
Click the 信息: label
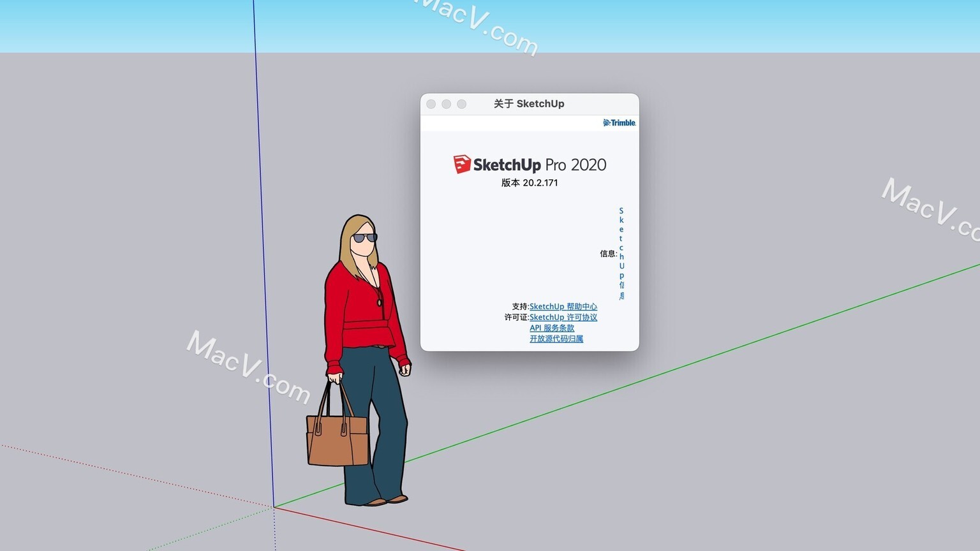[608, 254]
